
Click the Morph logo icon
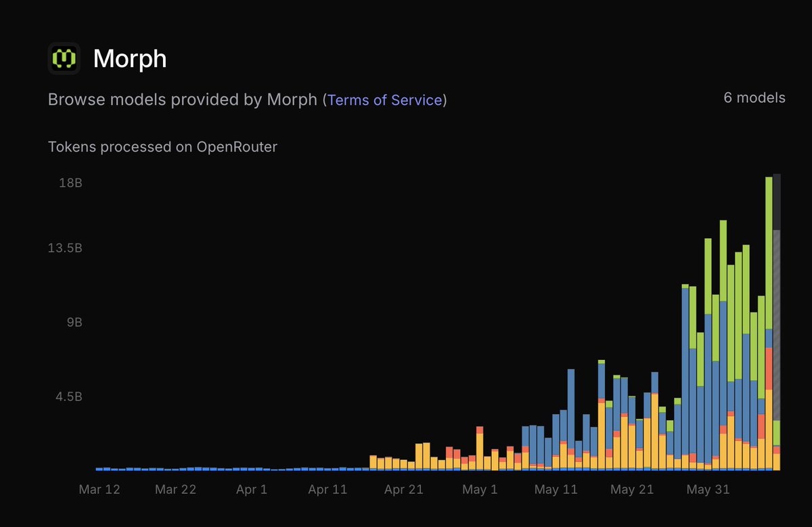click(64, 58)
